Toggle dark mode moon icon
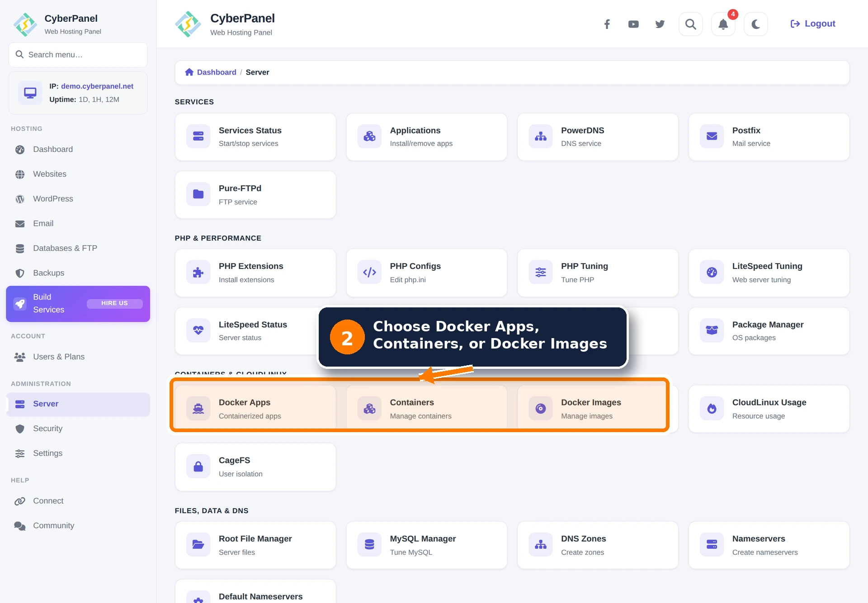 coord(755,24)
